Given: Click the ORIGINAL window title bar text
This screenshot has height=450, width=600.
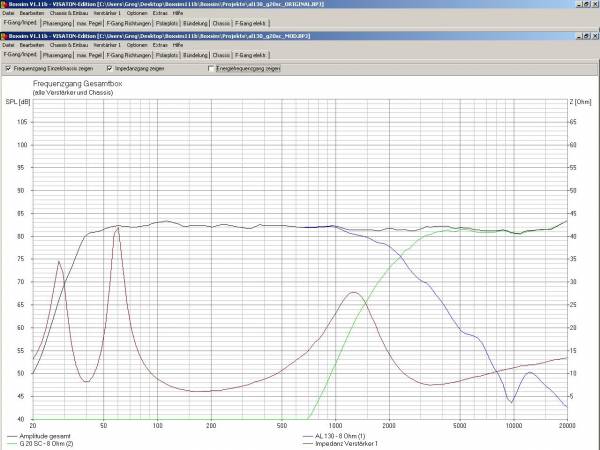Looking at the screenshot, I should pyautogui.click(x=166, y=4).
